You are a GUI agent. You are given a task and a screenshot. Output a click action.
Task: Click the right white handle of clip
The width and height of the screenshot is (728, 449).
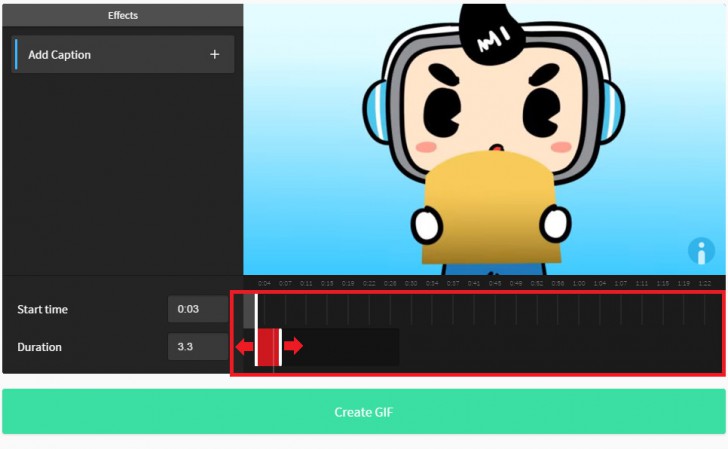tap(280, 347)
